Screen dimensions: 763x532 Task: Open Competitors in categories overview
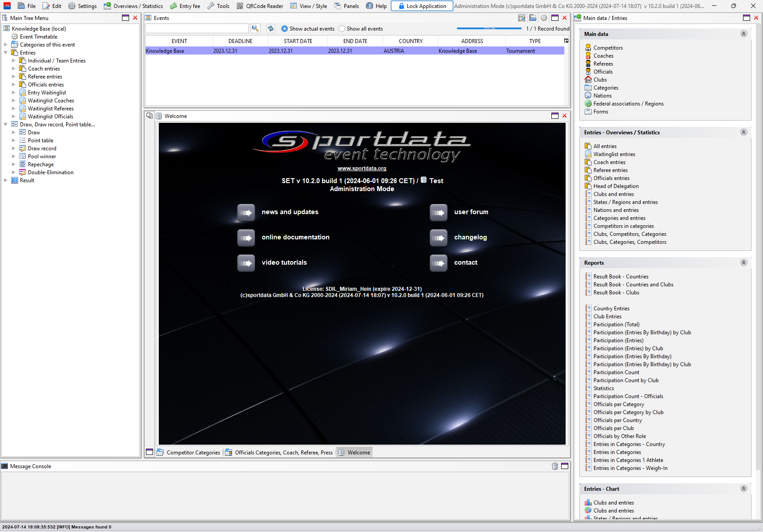[623, 226]
